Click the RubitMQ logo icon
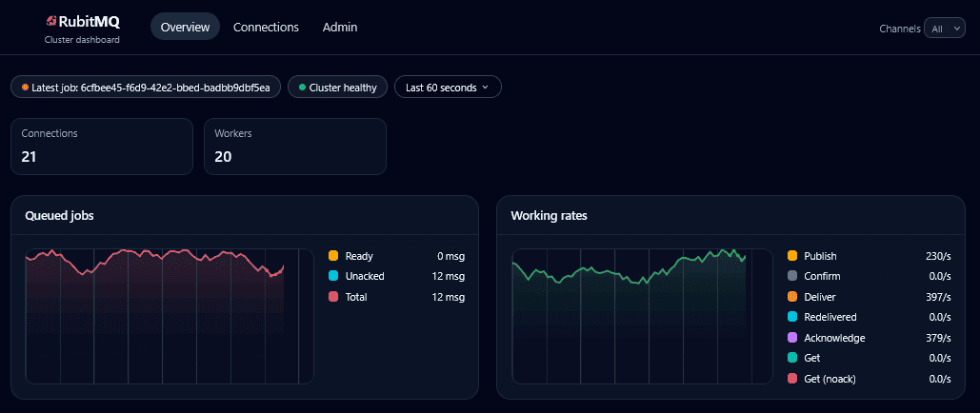This screenshot has height=413, width=980. point(51,22)
